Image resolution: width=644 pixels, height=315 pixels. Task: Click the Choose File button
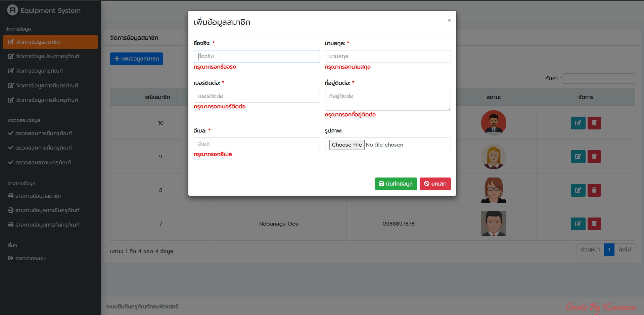347,145
